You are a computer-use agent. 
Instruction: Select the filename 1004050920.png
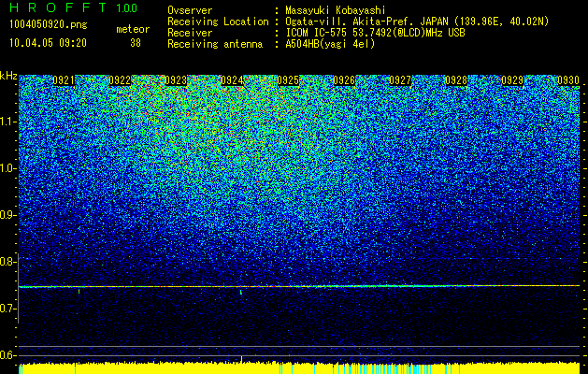tap(49, 25)
